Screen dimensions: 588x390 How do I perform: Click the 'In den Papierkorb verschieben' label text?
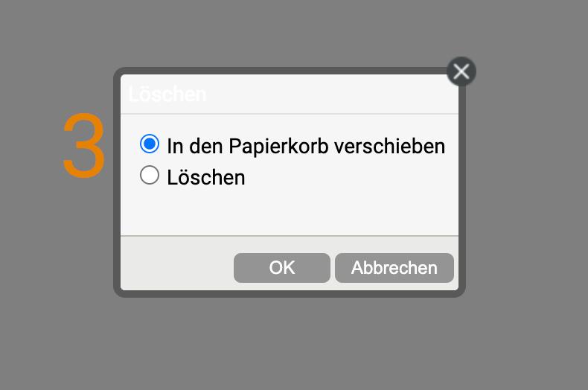pos(306,146)
